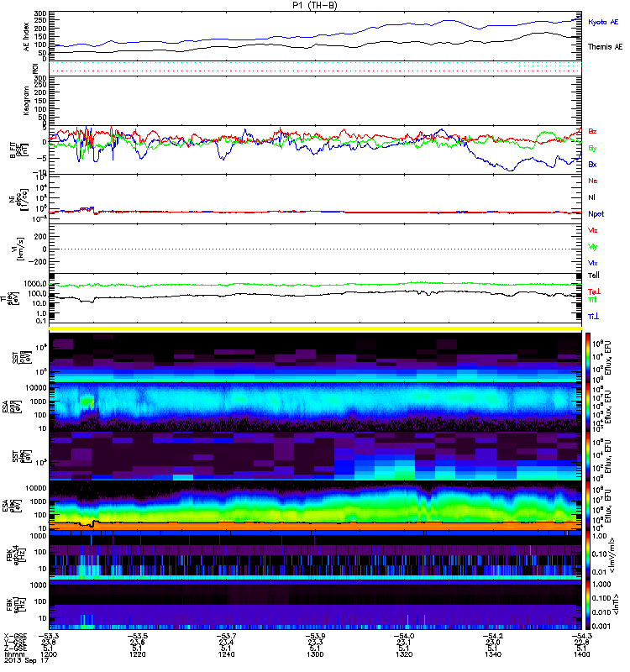Click the green By legend label

point(592,149)
